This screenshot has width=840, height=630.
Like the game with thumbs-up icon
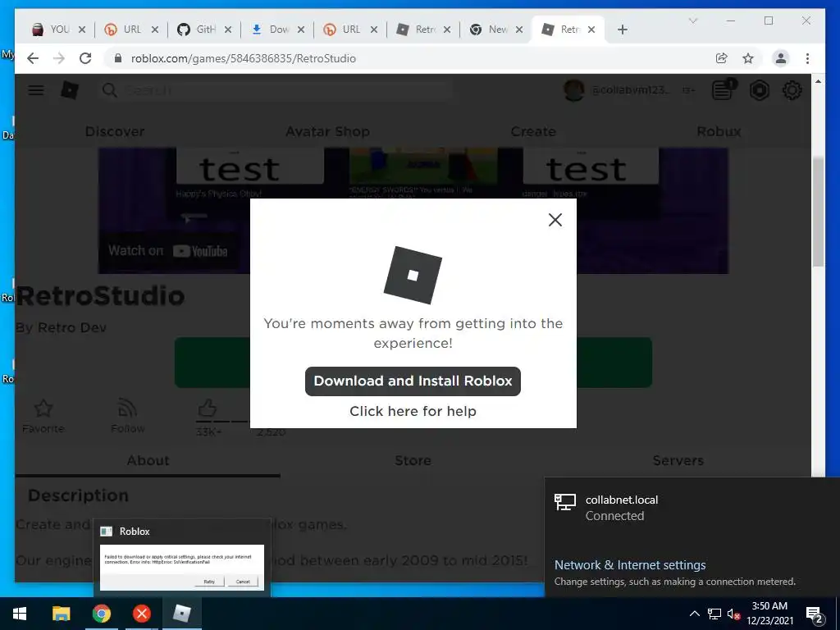208,409
